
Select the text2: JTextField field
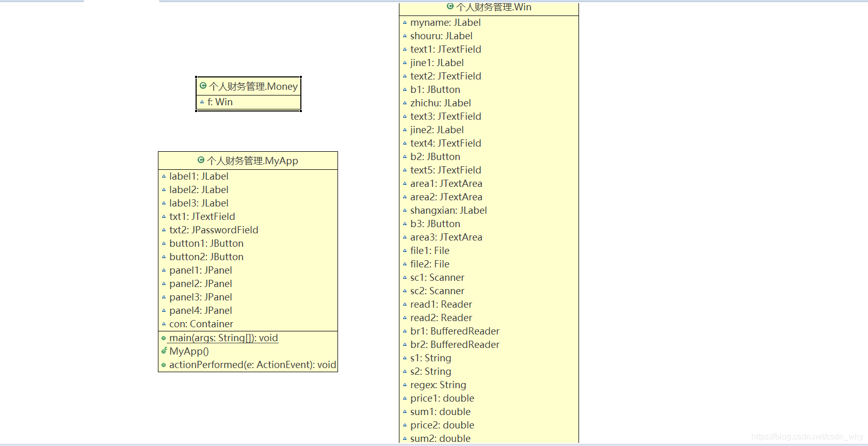(446, 76)
